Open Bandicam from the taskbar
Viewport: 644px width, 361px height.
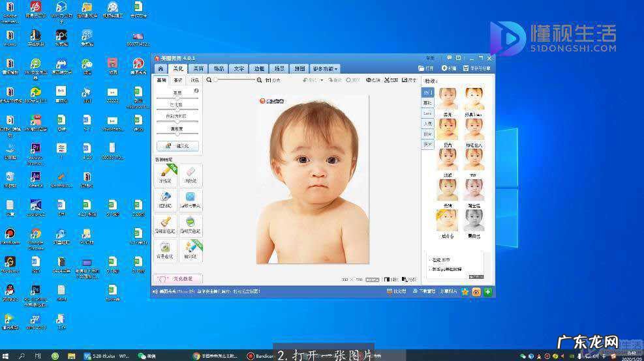(260, 356)
